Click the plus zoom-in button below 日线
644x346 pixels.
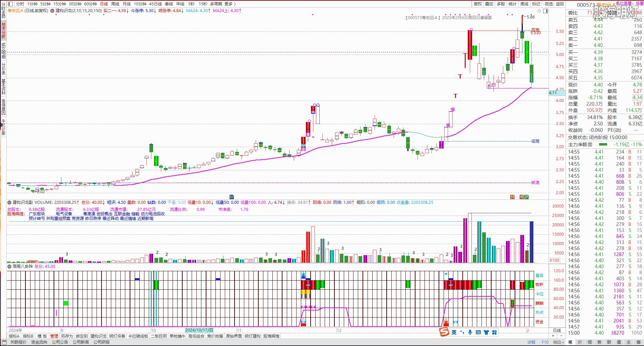point(553,336)
